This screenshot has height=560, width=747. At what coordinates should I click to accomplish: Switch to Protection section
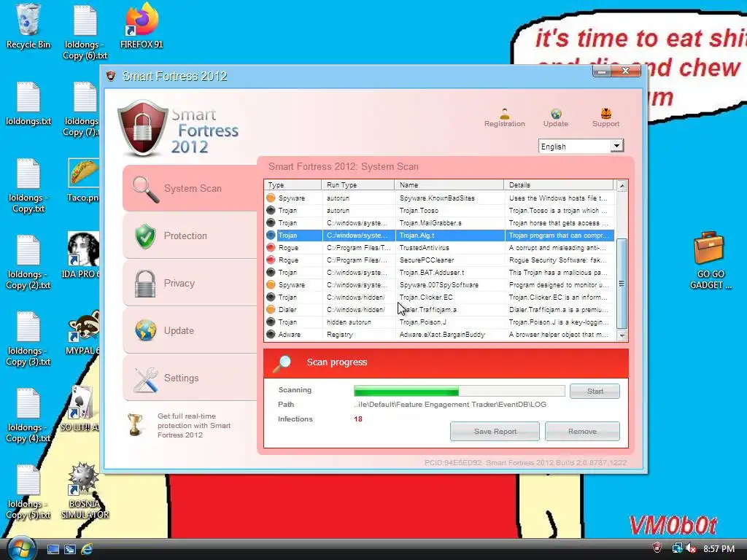[190, 236]
